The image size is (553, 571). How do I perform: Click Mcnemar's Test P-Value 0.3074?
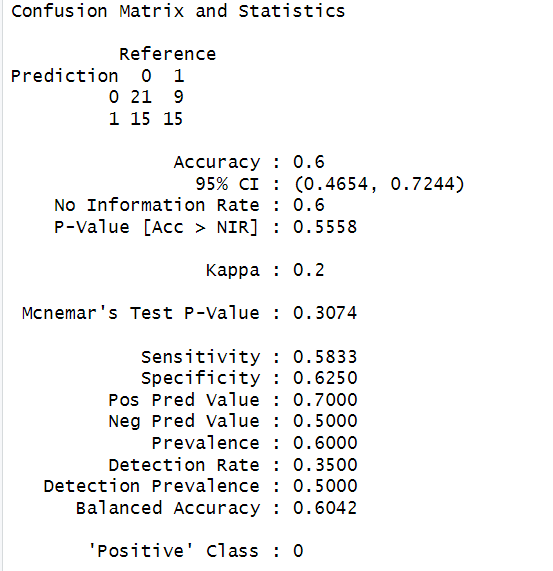[325, 314]
